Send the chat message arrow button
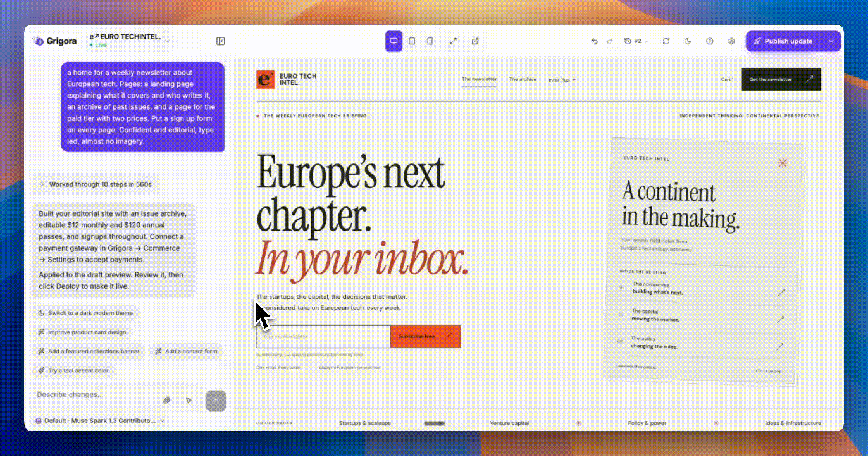 (216, 400)
